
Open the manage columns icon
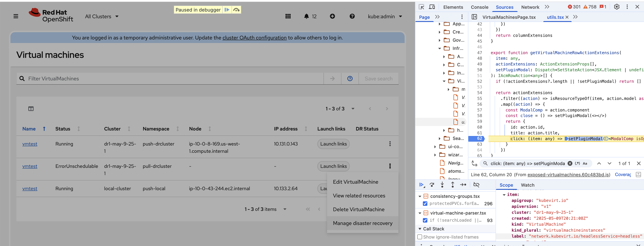31,109
